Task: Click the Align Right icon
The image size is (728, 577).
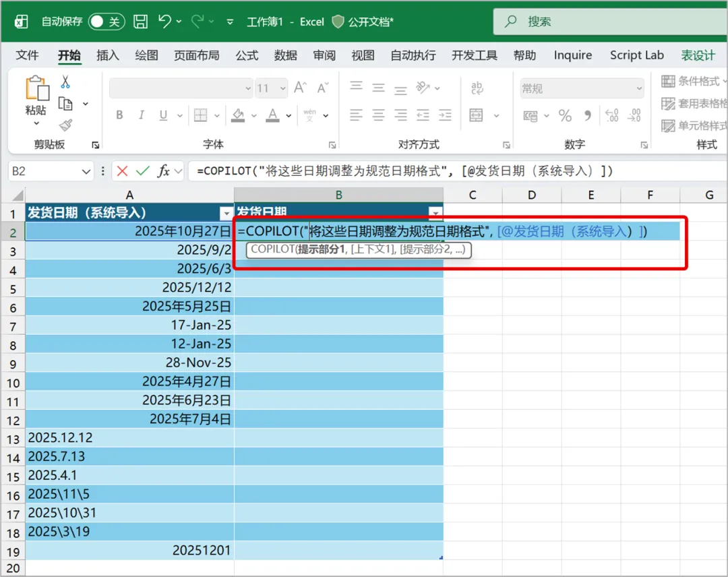Action: [x=400, y=115]
